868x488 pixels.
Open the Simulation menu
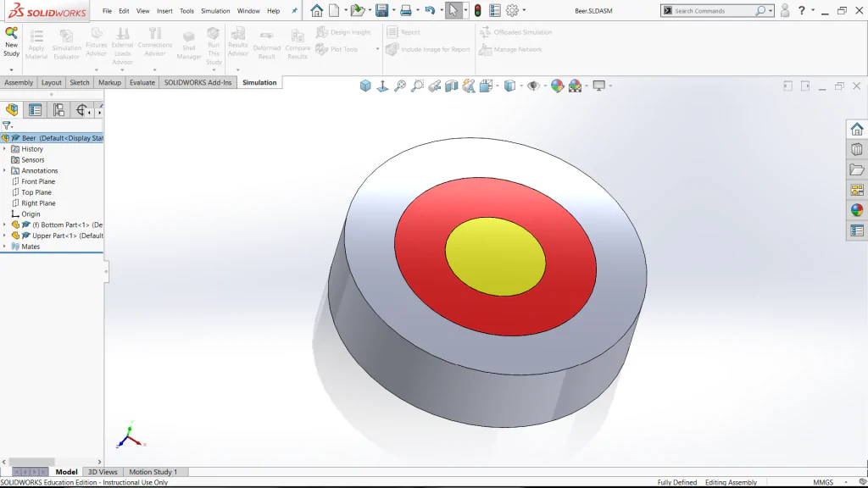coord(215,11)
